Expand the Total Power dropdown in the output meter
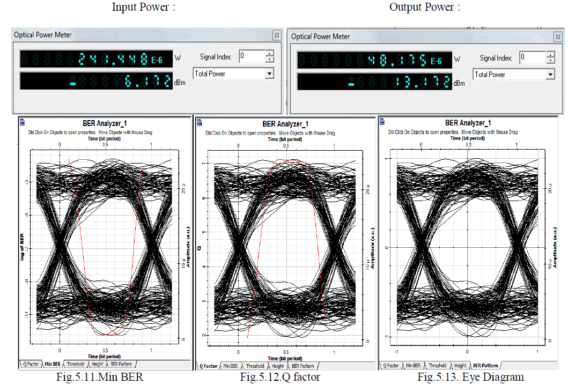The width and height of the screenshot is (568, 392). pyautogui.click(x=550, y=75)
